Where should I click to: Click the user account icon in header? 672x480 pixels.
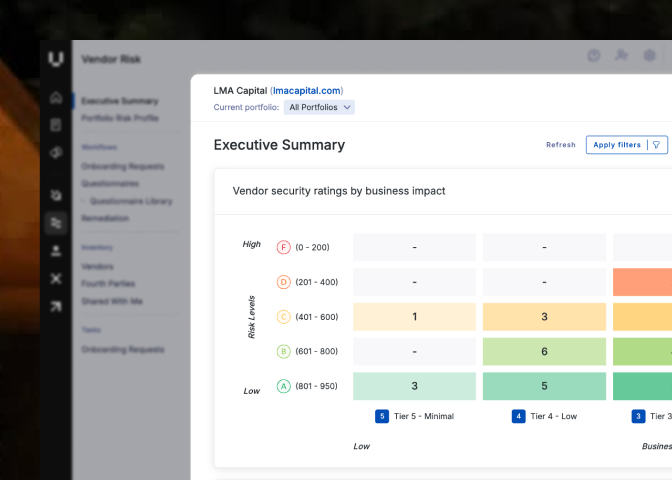coord(621,55)
